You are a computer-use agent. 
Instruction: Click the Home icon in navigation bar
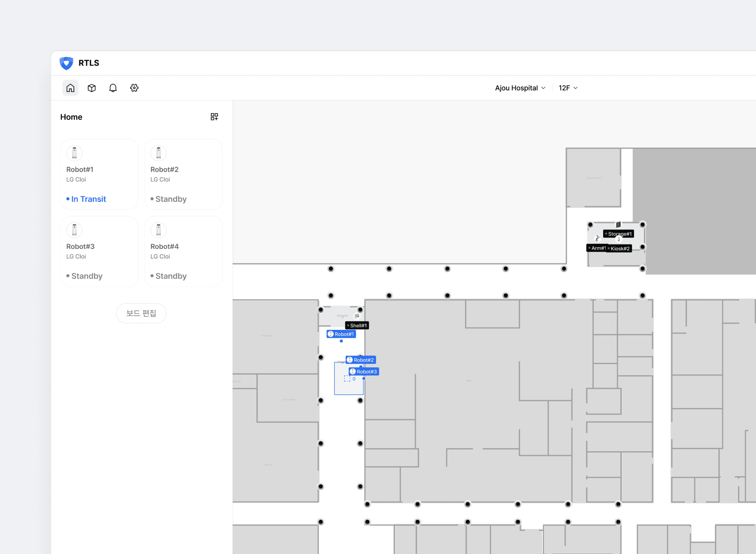point(70,88)
